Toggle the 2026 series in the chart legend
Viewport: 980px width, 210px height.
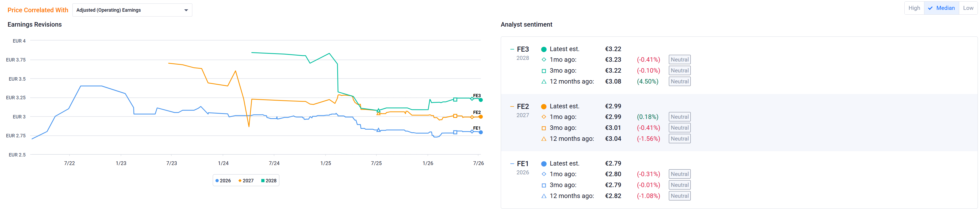click(223, 181)
